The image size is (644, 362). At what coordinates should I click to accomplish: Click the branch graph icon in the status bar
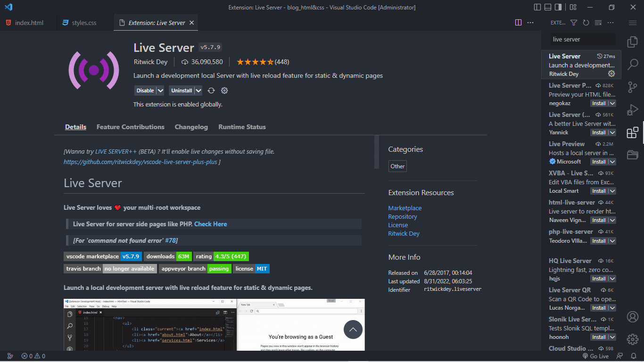click(10, 356)
